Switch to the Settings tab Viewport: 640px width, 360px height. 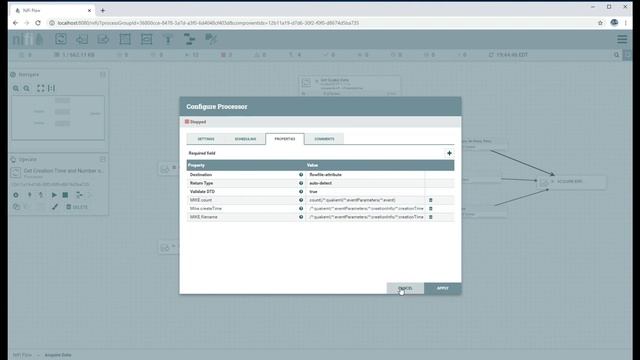click(x=206, y=139)
